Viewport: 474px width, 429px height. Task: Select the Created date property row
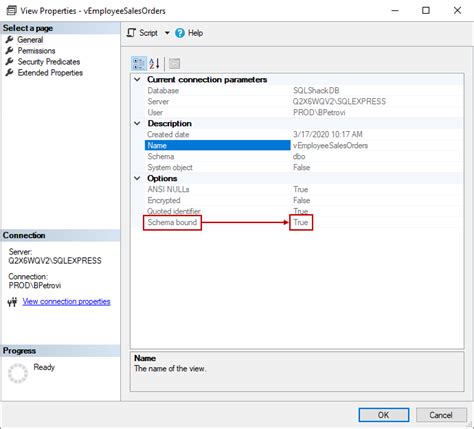(303, 134)
